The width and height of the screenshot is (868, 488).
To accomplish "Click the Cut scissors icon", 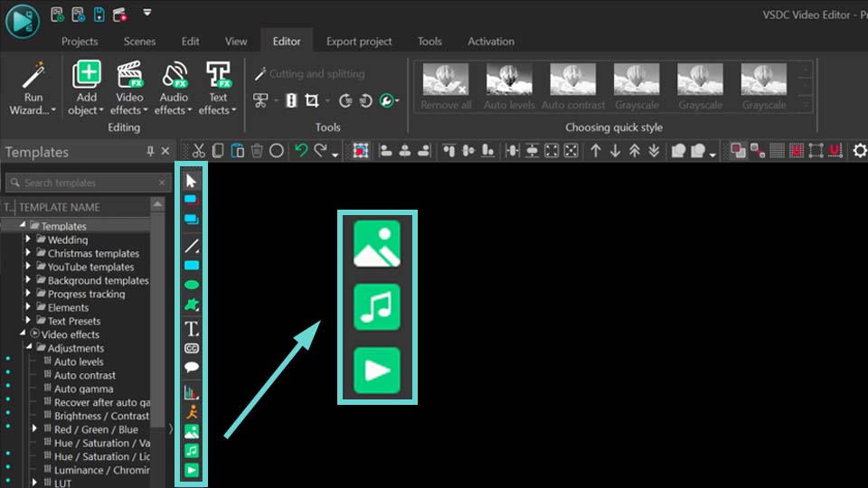I will click(198, 151).
